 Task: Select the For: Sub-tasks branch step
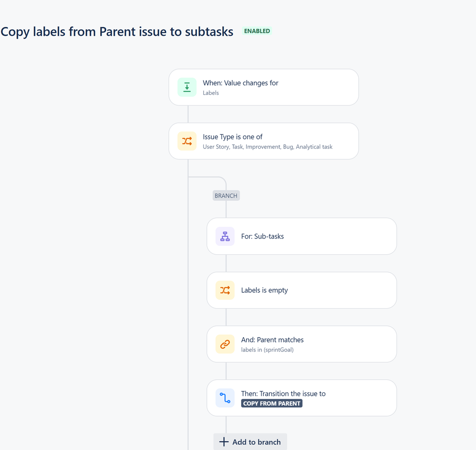[x=302, y=236]
